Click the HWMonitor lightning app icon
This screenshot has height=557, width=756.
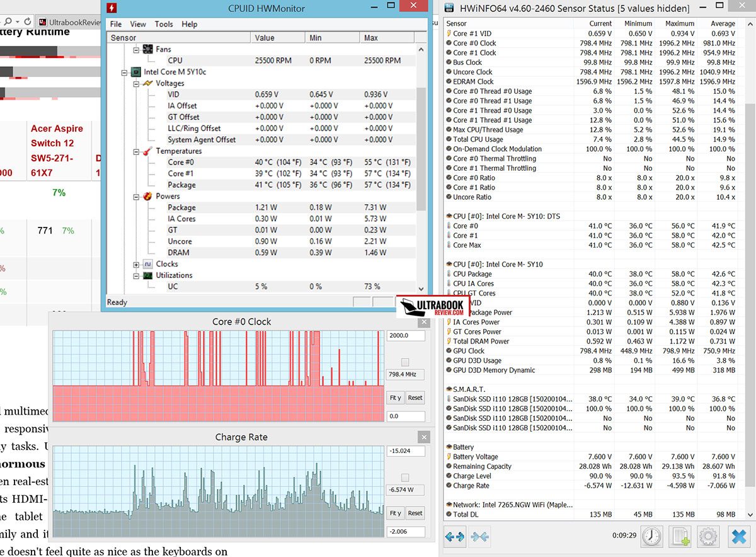pos(112,8)
